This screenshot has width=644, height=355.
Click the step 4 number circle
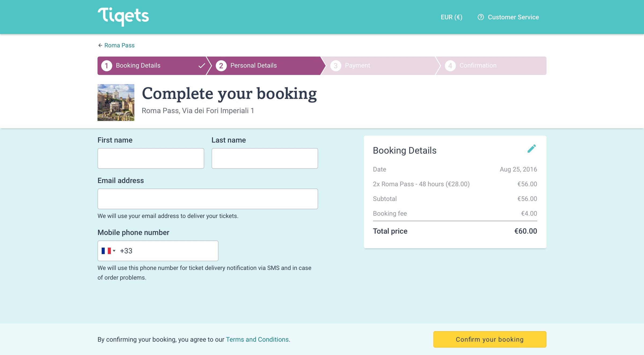450,66
